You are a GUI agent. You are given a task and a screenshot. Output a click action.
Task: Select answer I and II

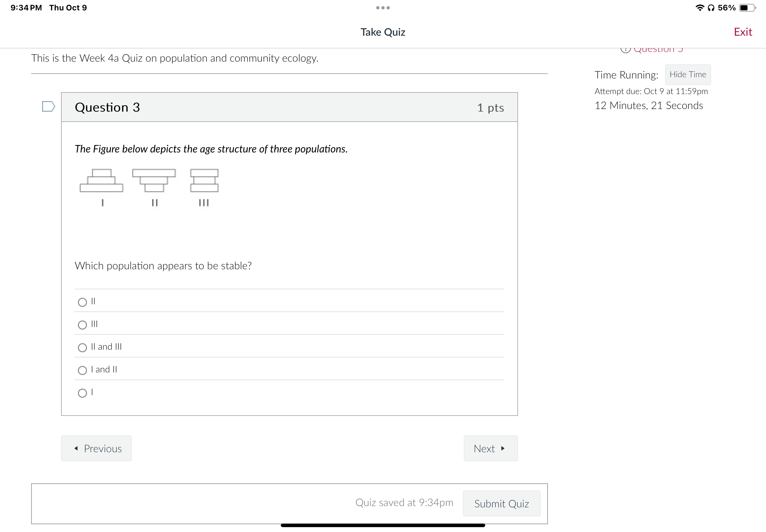tap(82, 370)
